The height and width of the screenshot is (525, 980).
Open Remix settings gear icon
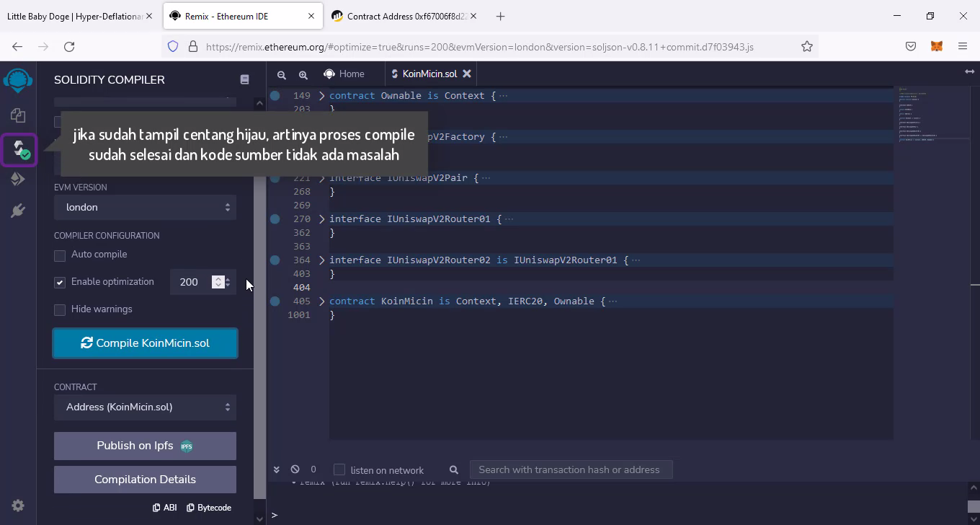[18, 506]
